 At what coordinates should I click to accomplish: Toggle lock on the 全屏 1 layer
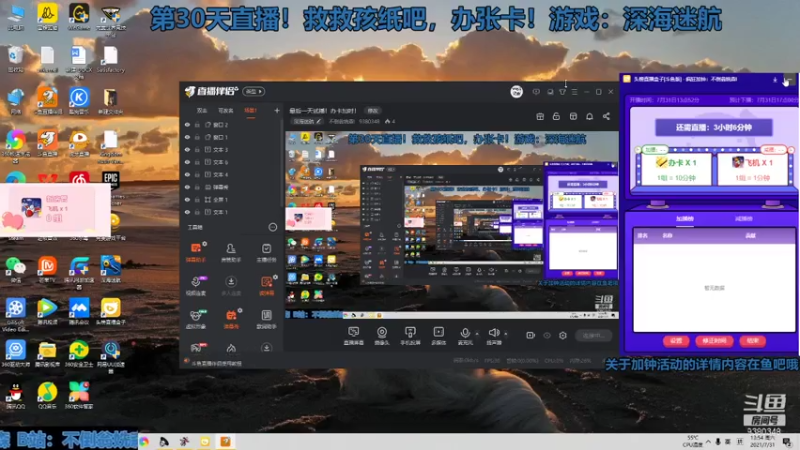pos(197,199)
